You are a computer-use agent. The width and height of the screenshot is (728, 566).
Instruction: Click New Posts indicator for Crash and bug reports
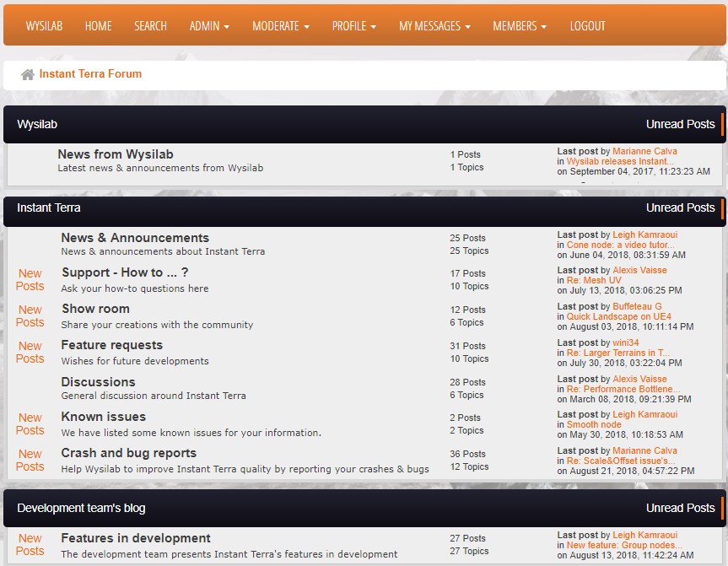click(x=30, y=460)
